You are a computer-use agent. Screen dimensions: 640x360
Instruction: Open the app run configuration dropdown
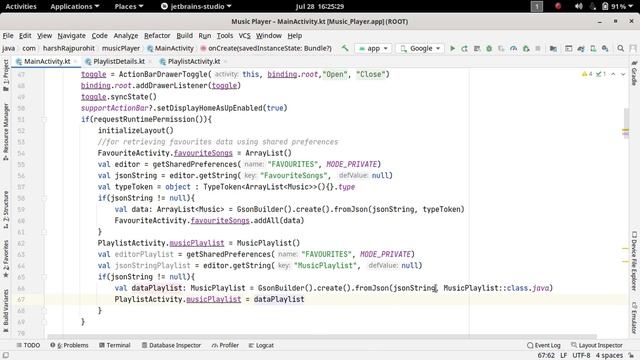click(x=373, y=48)
